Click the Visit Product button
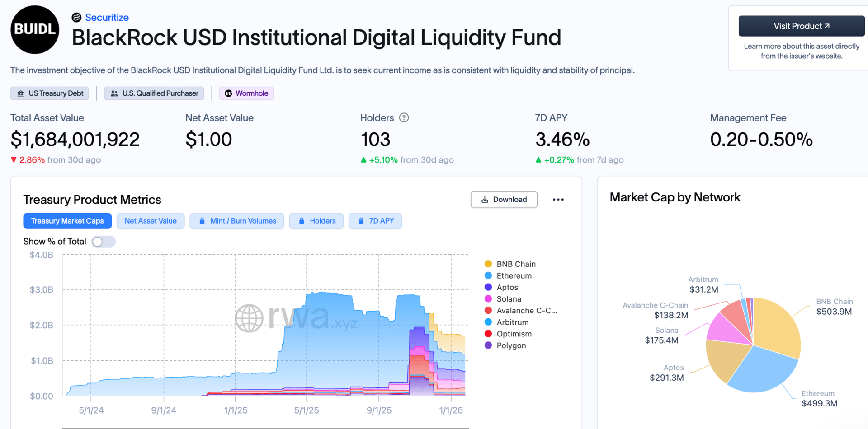Viewport: 868px width, 429px height. point(801,26)
